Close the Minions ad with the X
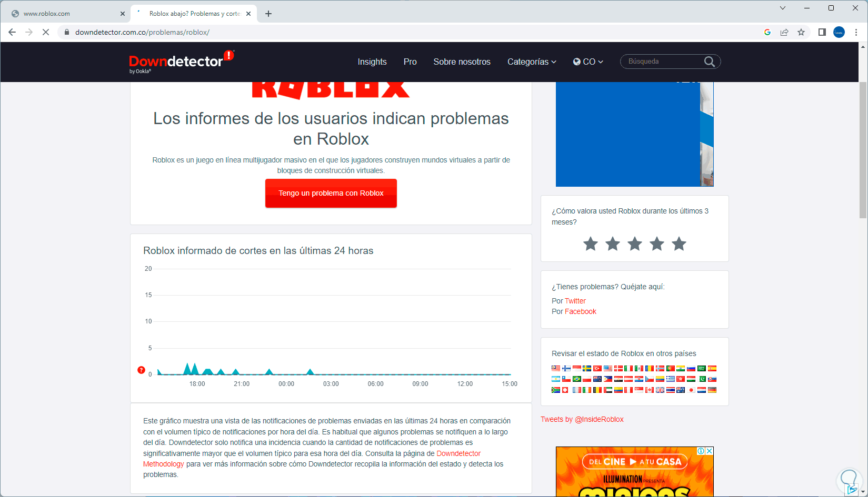 pyautogui.click(x=710, y=451)
